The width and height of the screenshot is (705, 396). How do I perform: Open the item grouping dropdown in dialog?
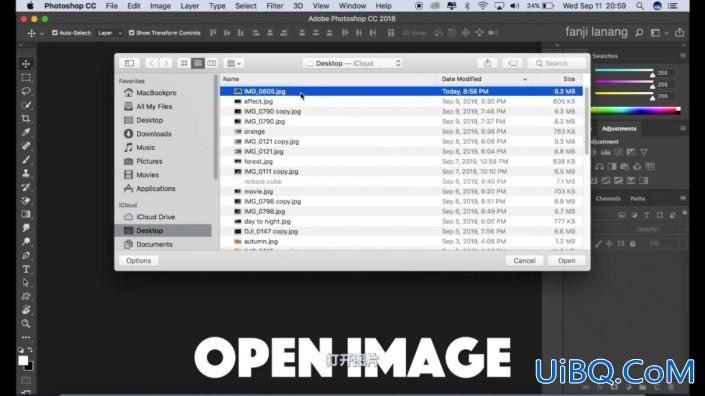(233, 63)
